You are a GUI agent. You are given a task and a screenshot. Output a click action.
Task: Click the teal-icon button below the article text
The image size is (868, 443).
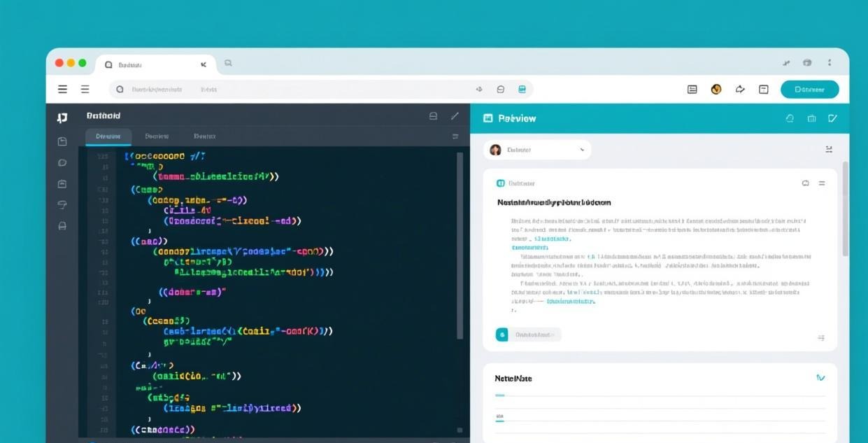[x=528, y=335]
